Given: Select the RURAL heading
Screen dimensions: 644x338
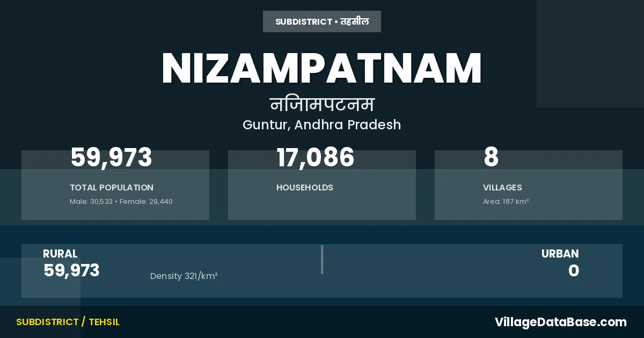Looking at the screenshot, I should pyautogui.click(x=60, y=254).
